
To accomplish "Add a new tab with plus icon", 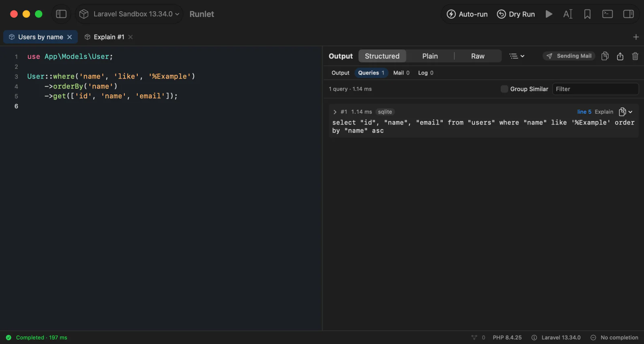I will (x=636, y=37).
